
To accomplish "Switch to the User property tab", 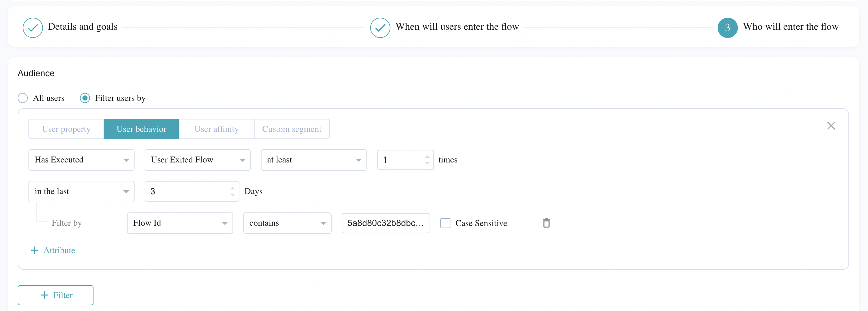I will [66, 129].
